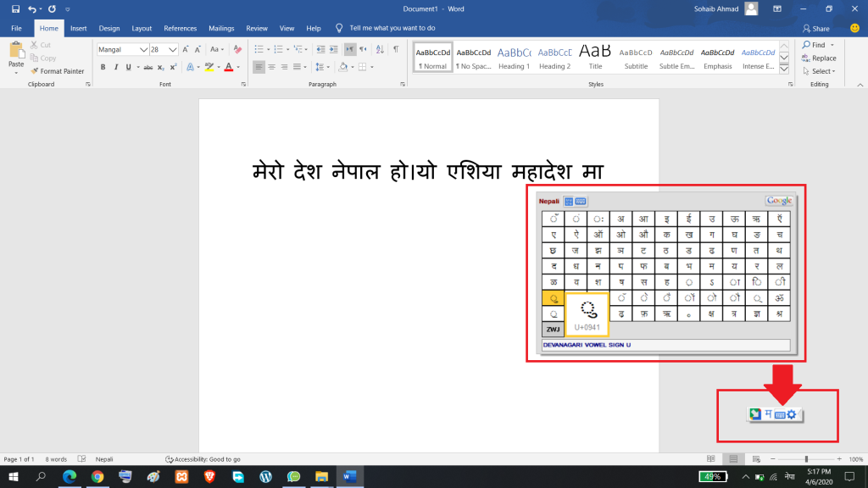Open Google Input Tools settings gear
The width and height of the screenshot is (868, 488).
(792, 414)
